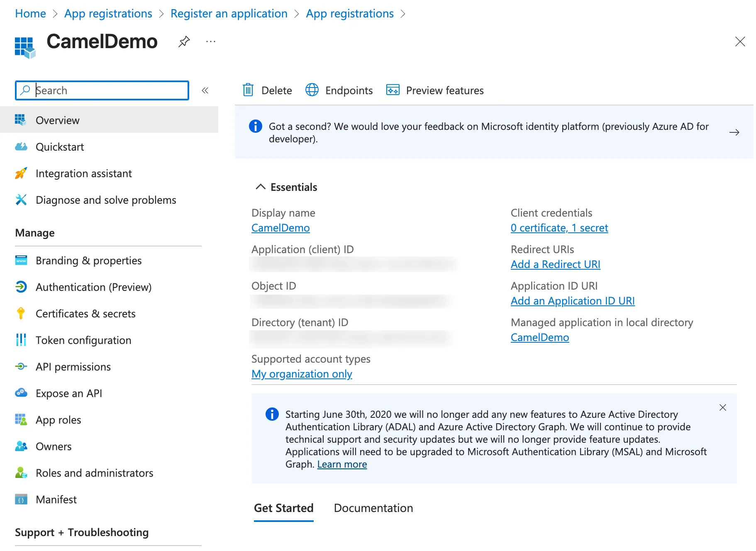Click the Quickstart cloud icon
756x551 pixels.
click(x=21, y=146)
